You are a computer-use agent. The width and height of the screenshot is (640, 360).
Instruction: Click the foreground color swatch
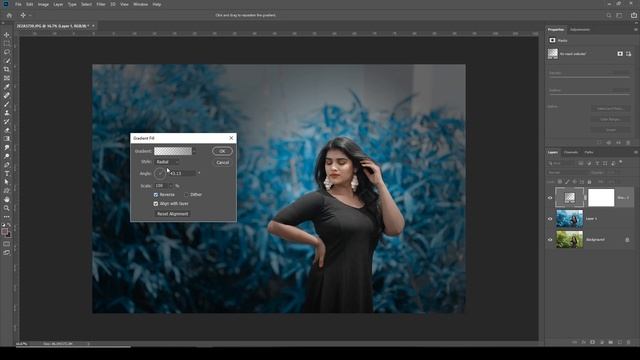[x=4, y=232]
